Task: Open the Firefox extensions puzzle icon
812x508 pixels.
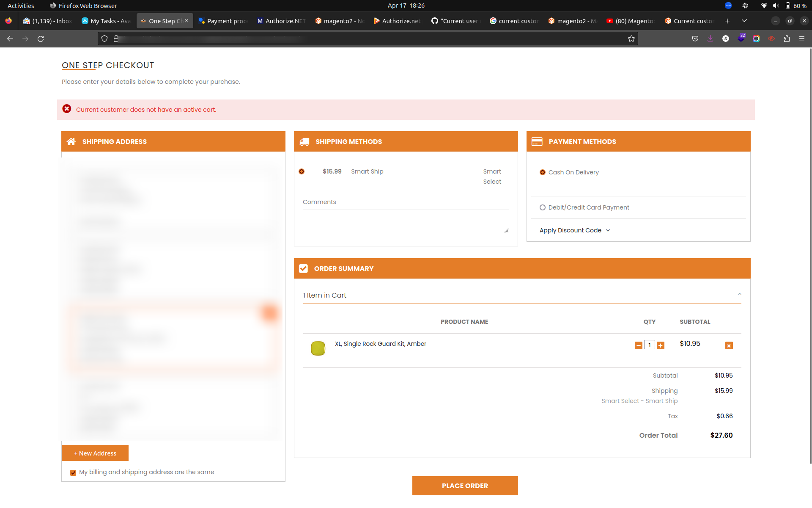Action: pos(787,39)
